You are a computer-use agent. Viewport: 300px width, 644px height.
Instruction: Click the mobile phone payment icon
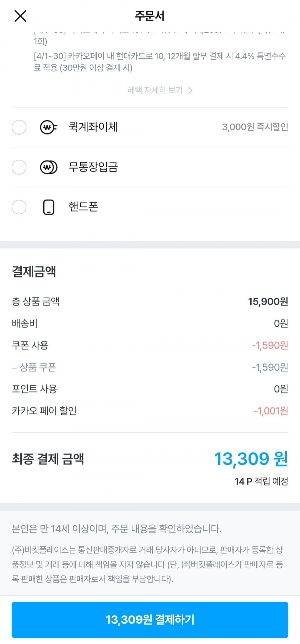(49, 207)
